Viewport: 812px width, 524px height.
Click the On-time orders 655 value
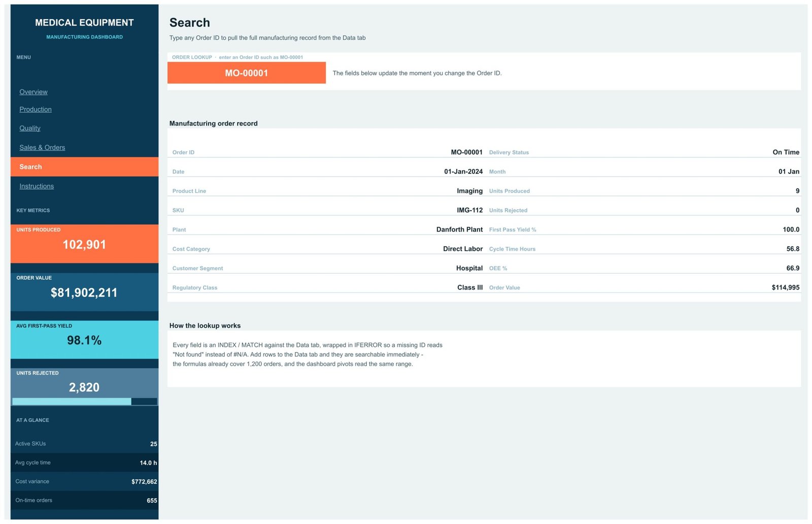click(x=152, y=500)
